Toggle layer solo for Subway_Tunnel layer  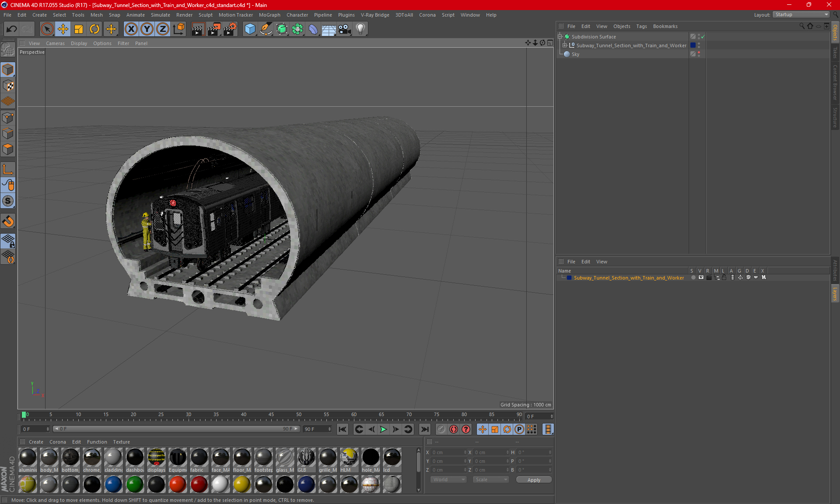[693, 277]
